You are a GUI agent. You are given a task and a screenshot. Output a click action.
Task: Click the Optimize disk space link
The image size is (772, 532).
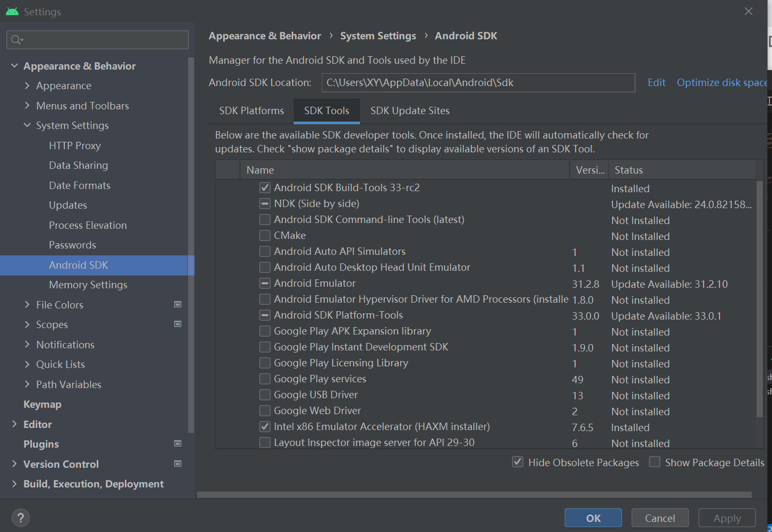coord(722,82)
